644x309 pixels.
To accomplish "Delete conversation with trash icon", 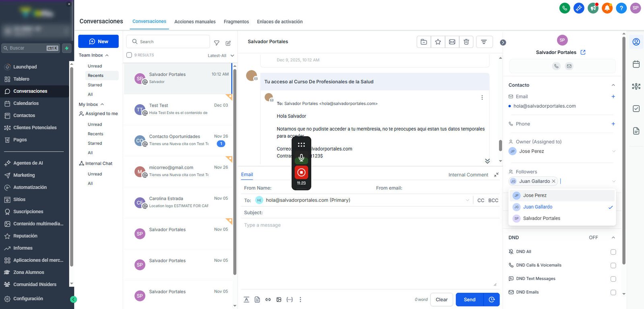I will click(x=466, y=41).
